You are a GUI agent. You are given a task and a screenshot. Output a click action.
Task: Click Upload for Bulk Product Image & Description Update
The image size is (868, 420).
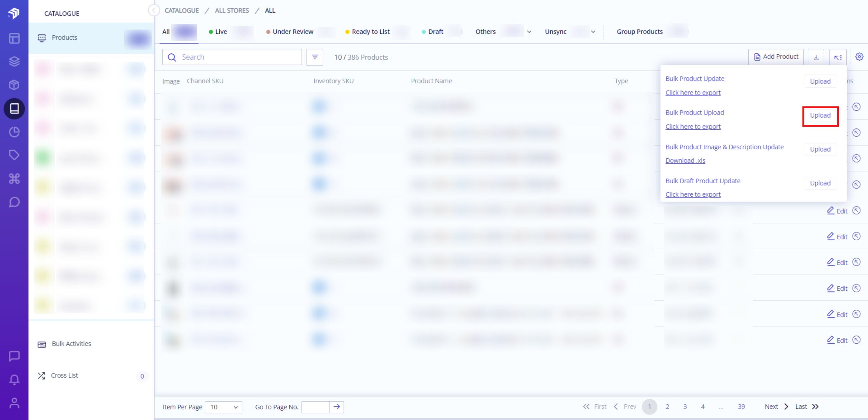[820, 149]
